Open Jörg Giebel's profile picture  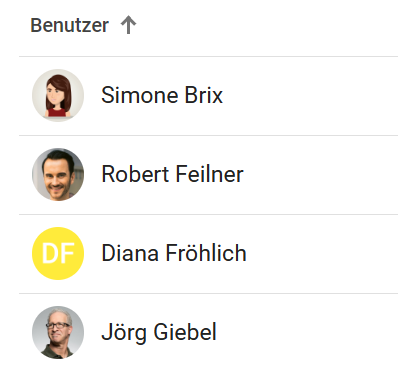58,332
